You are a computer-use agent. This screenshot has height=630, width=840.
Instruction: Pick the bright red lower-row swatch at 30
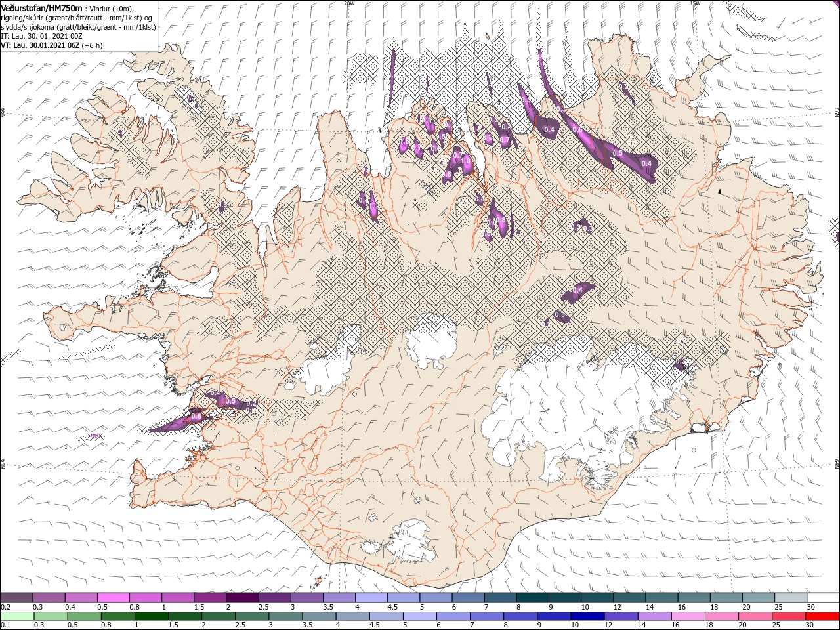point(822,616)
